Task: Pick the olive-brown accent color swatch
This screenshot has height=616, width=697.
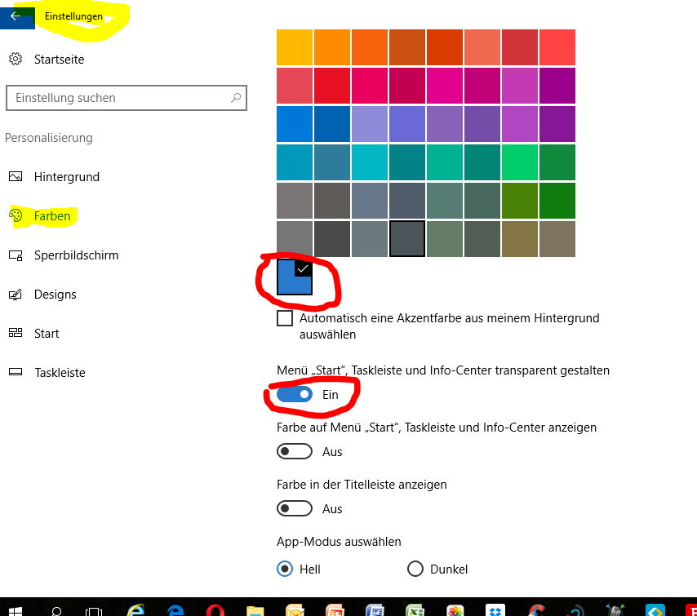Action: [x=520, y=239]
